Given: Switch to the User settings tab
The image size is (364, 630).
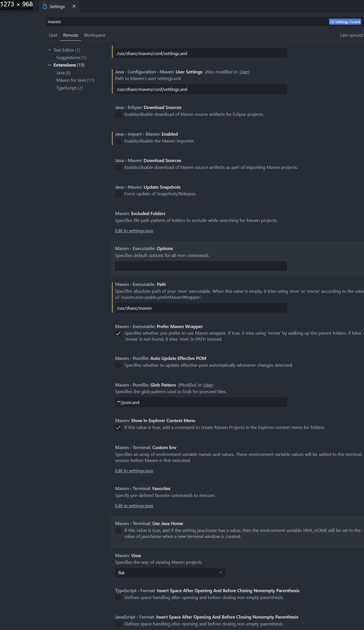Looking at the screenshot, I should (x=53, y=35).
